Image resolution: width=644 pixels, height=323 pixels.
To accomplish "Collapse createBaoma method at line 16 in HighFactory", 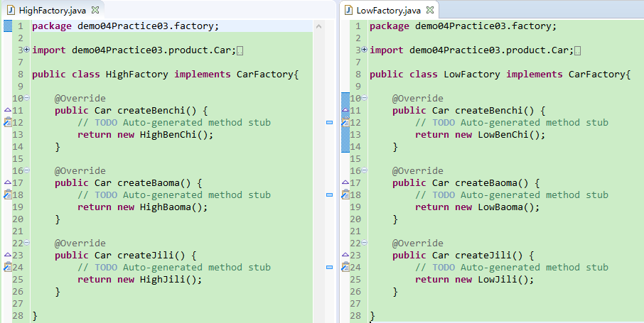I will (27, 170).
